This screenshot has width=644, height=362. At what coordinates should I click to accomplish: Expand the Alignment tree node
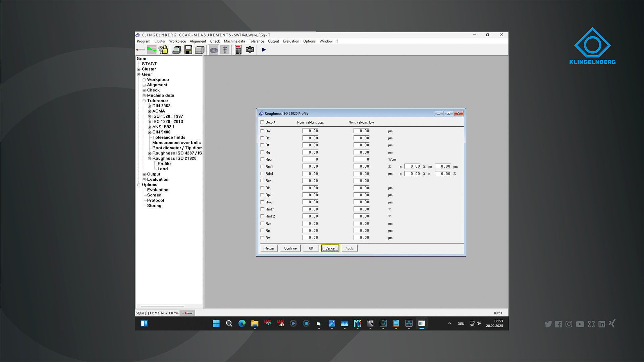(x=144, y=85)
